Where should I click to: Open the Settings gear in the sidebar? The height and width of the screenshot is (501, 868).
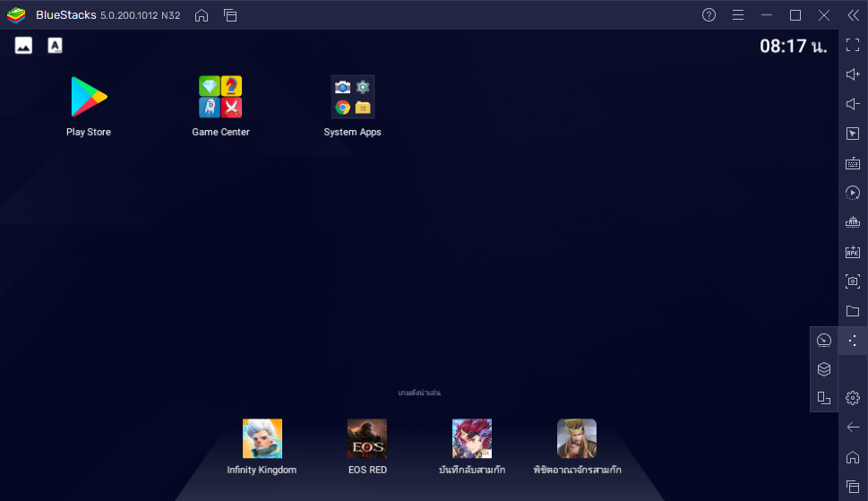[x=853, y=398]
